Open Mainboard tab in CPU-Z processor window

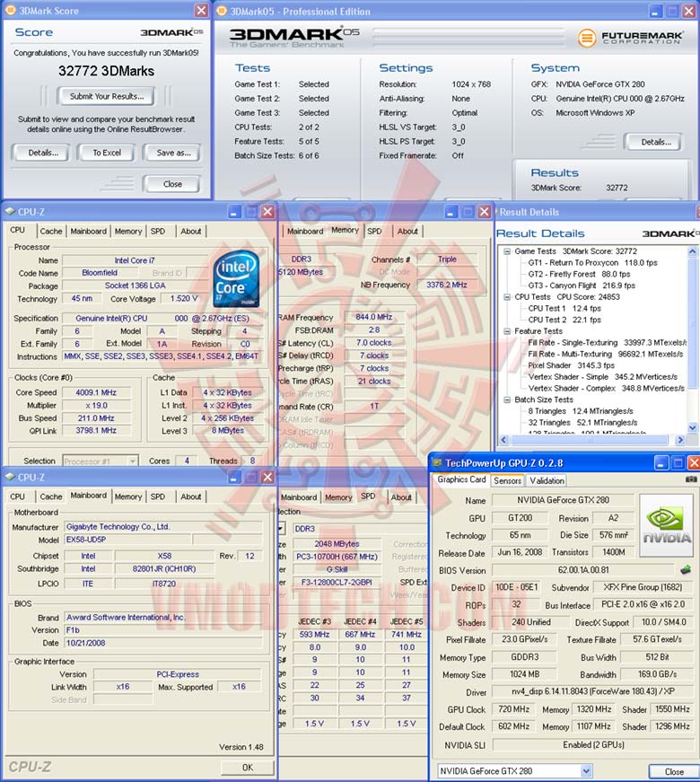coord(88,232)
